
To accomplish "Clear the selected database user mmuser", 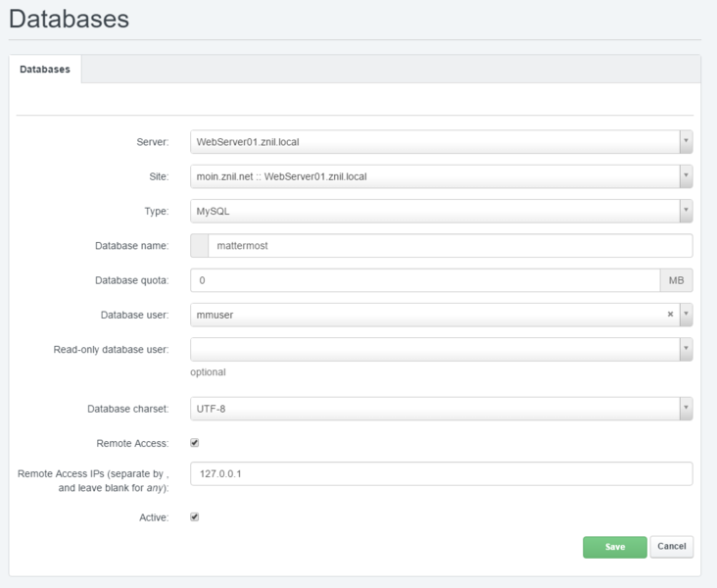I will (670, 315).
